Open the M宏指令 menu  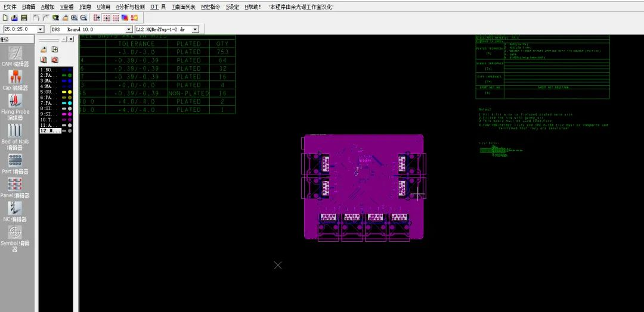[210, 7]
